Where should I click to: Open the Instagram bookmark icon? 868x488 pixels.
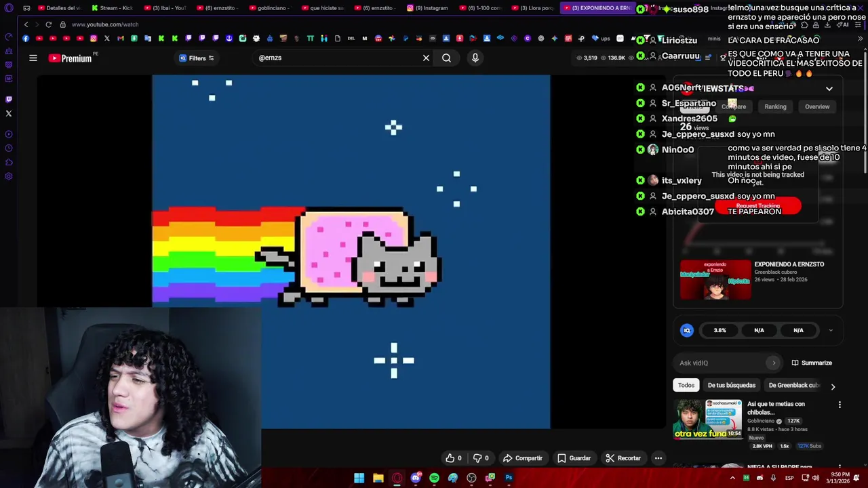(x=94, y=39)
